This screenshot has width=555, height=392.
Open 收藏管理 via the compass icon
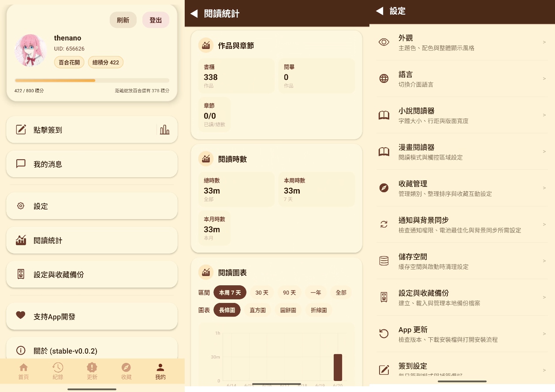pyautogui.click(x=384, y=188)
